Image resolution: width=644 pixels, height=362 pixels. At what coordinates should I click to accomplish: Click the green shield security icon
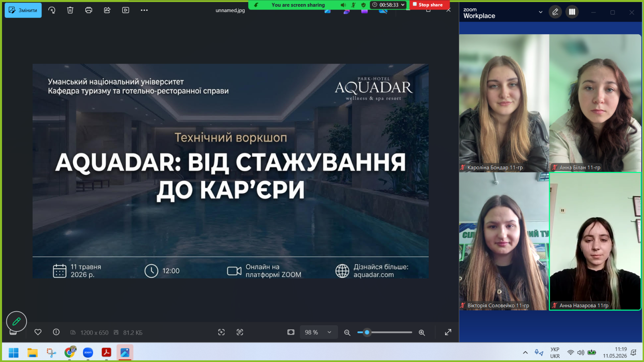(363, 5)
